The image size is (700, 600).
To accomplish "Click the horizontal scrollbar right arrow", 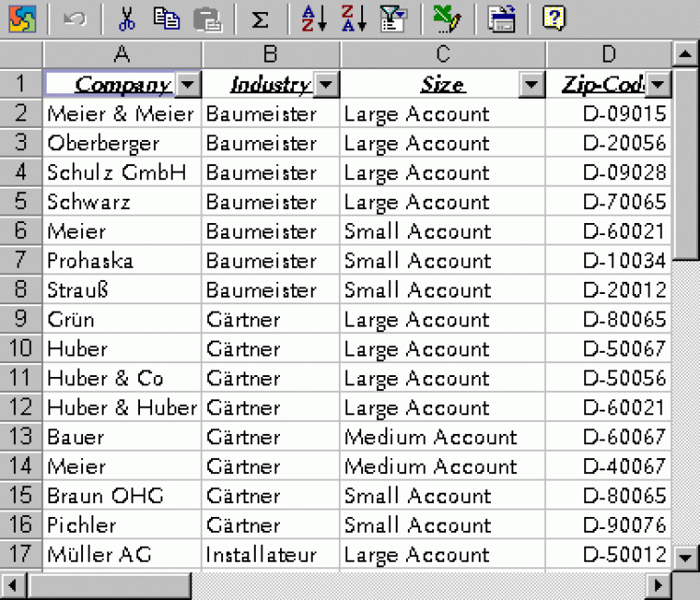I will pos(658,586).
